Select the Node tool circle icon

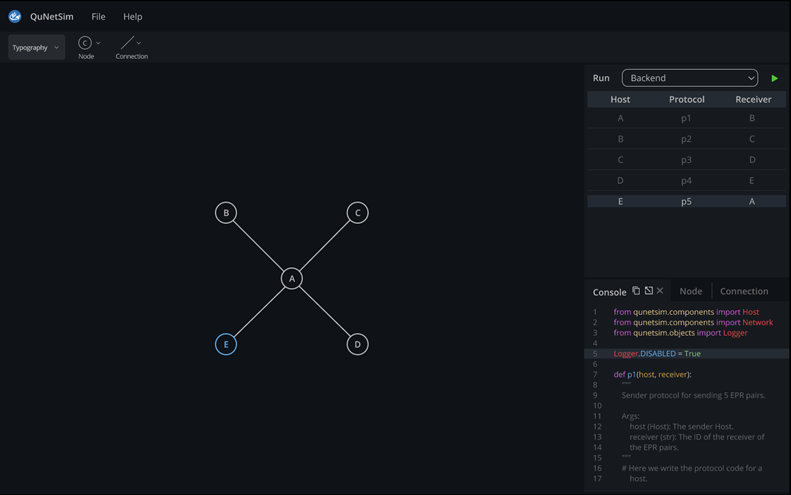coord(84,43)
